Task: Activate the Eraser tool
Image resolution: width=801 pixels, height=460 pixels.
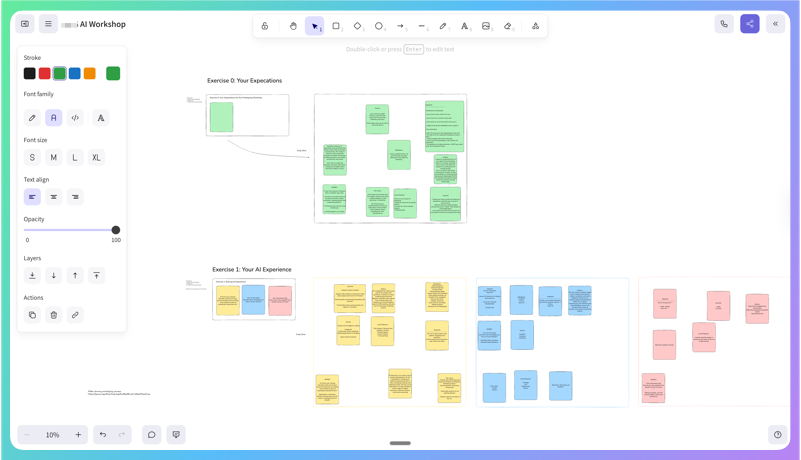Action: [508, 26]
